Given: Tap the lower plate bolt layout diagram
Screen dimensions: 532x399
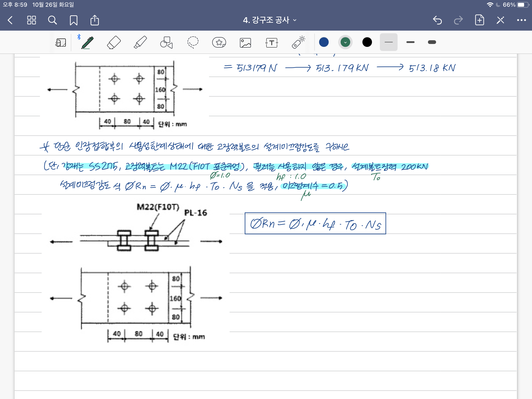Looking at the screenshot, I should (136, 304).
